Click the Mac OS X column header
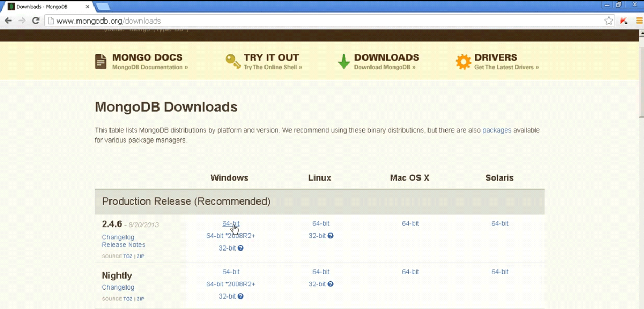 click(410, 178)
